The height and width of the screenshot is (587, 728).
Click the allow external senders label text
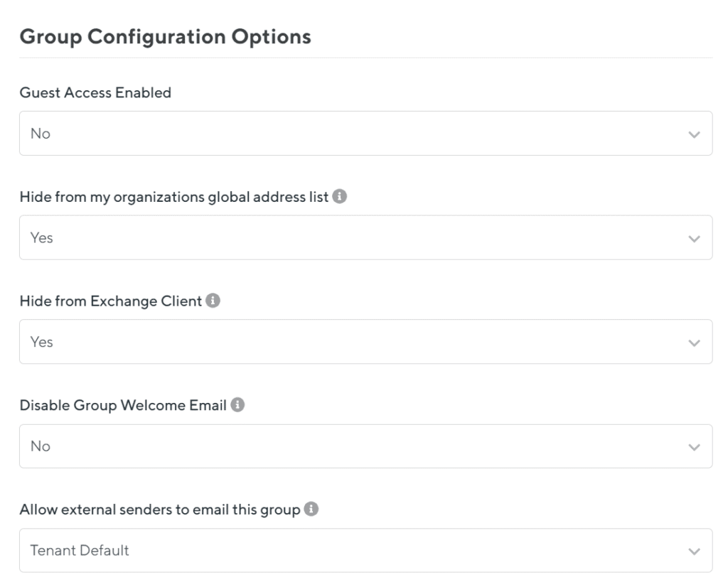click(x=164, y=507)
